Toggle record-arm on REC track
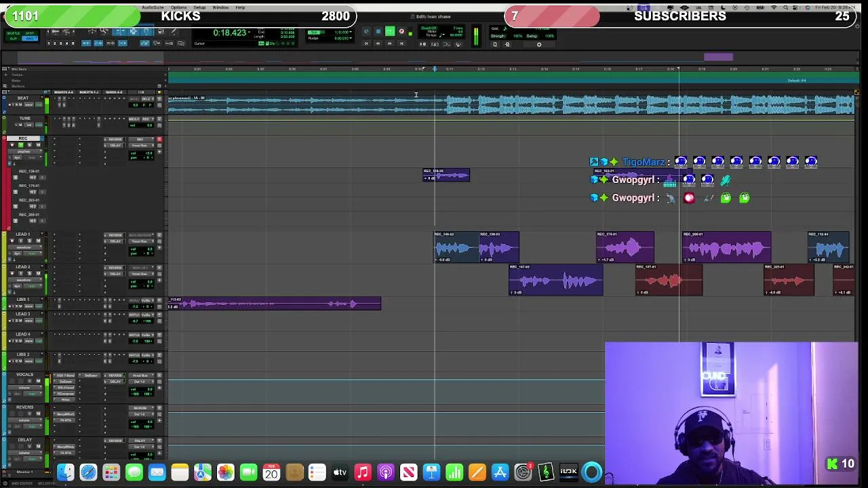 12,145
